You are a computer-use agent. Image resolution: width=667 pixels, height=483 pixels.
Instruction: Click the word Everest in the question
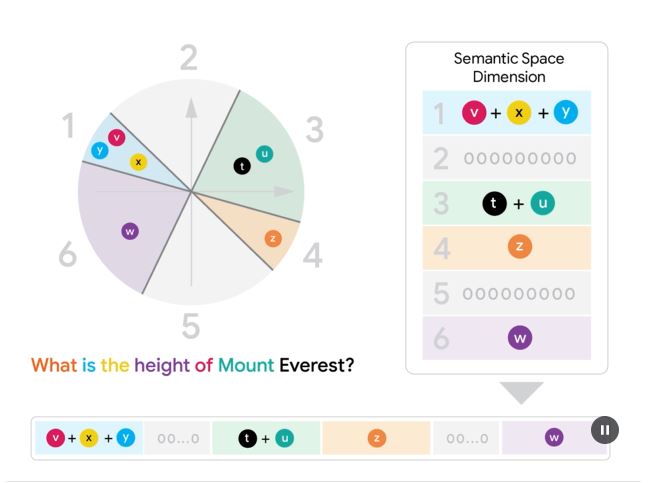[316, 365]
